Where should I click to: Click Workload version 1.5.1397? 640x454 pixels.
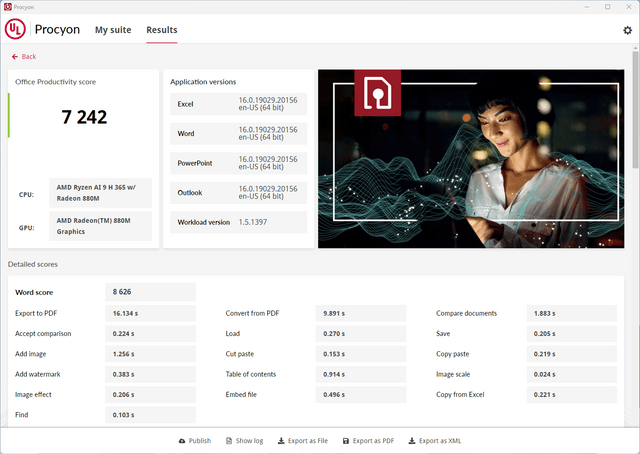(239, 222)
